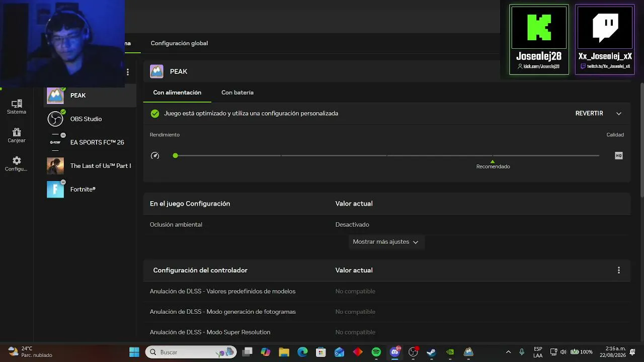Image resolution: width=644 pixels, height=362 pixels.
Task: Expand the chevron next to REVERTIR
Action: 619,114
